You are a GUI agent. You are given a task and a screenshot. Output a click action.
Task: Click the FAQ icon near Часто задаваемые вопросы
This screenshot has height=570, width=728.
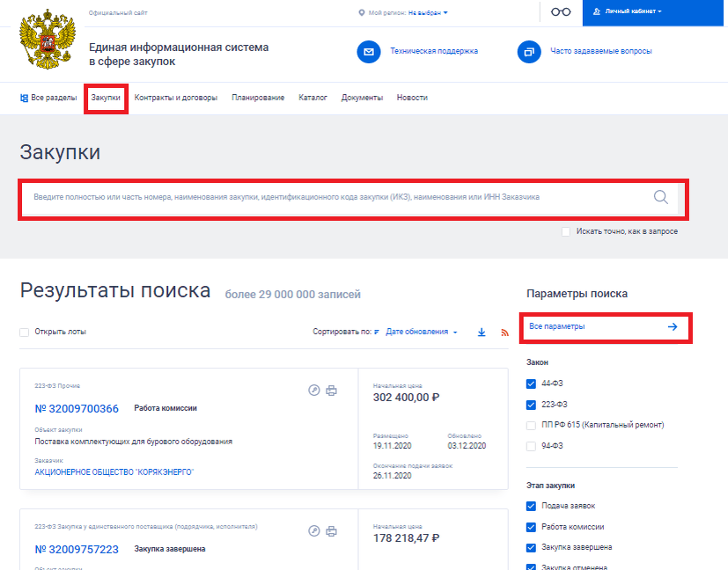(529, 52)
